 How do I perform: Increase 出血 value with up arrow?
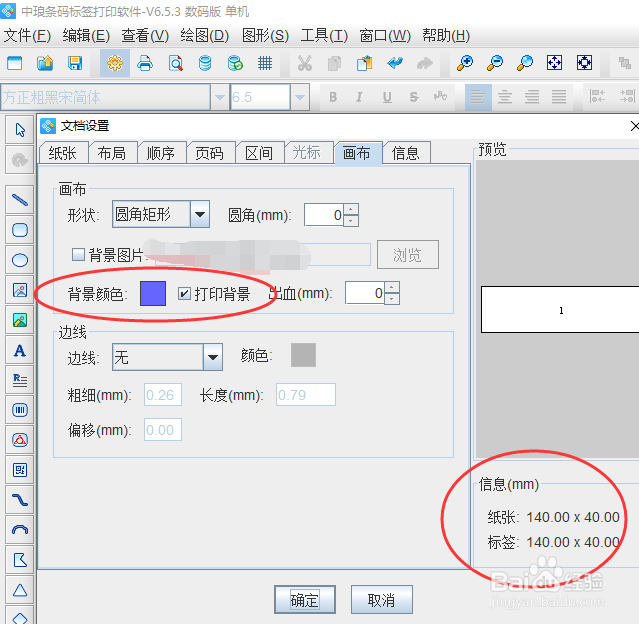coord(392,287)
